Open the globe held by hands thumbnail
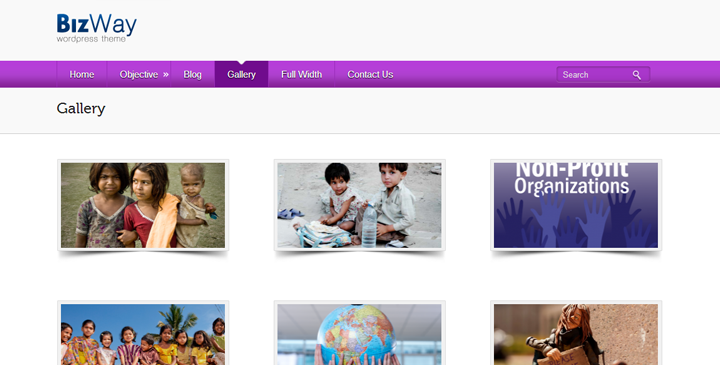Screen dimensions: 720x365 [360, 333]
